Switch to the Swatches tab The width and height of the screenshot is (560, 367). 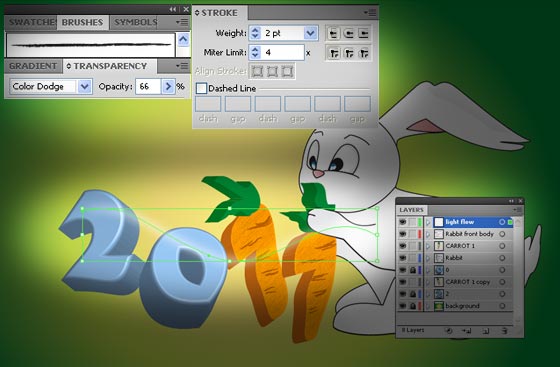pyautogui.click(x=31, y=22)
